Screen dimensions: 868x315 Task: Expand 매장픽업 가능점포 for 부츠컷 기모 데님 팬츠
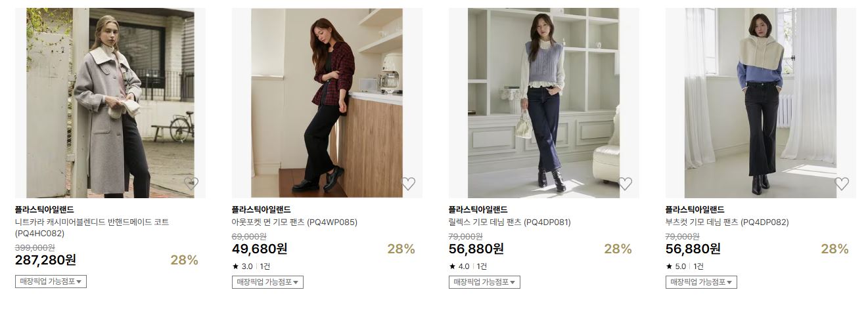[701, 282]
